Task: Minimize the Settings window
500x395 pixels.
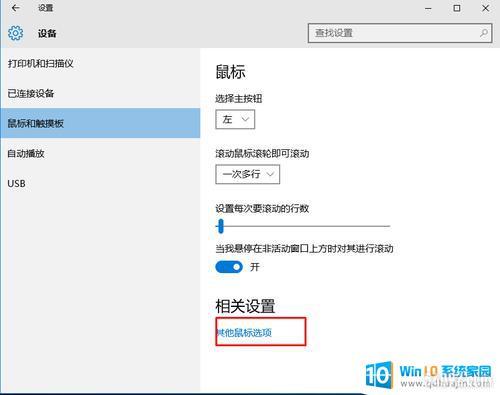Action: pos(428,8)
